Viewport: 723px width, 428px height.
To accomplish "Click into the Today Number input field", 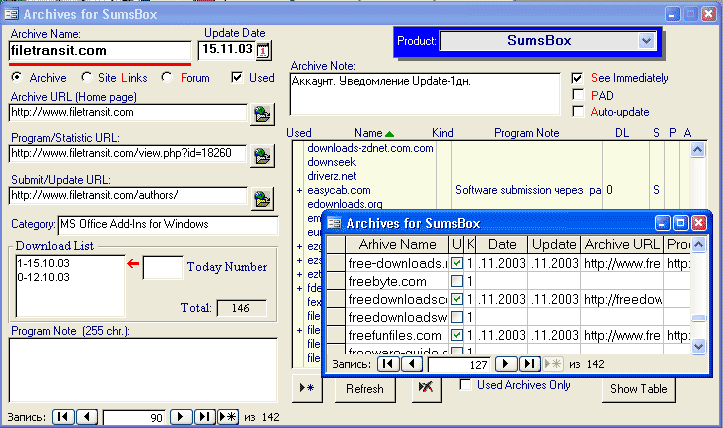I will tap(162, 267).
